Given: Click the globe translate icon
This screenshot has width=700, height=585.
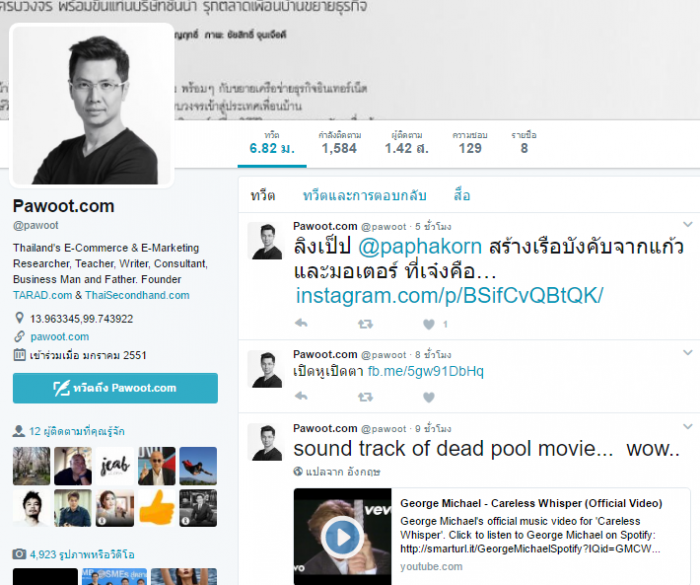Looking at the screenshot, I should 298,471.
